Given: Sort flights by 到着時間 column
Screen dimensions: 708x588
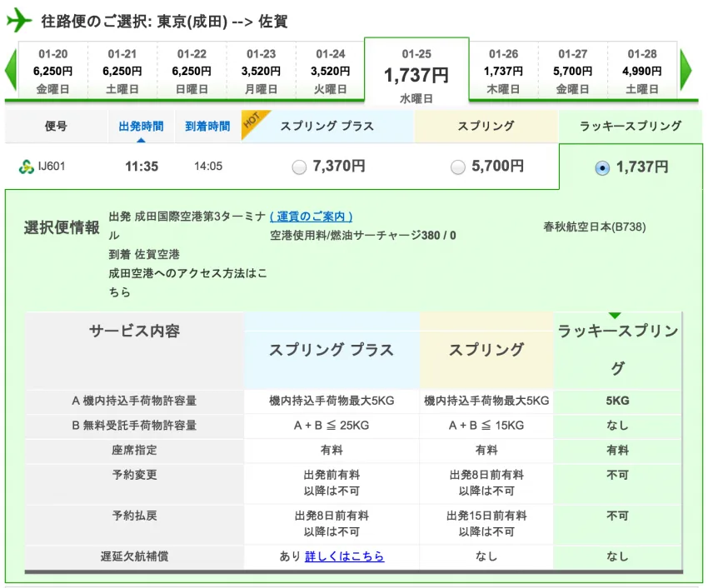Looking at the screenshot, I should [207, 126].
